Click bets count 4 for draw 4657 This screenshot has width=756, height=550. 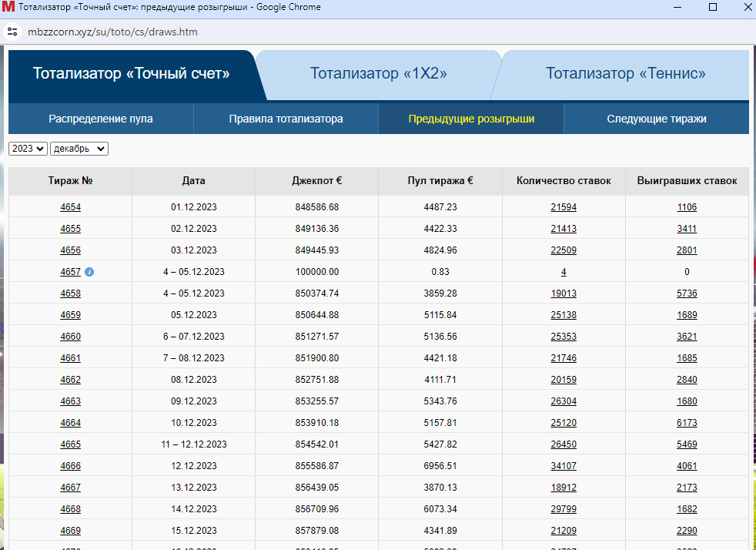(x=564, y=272)
